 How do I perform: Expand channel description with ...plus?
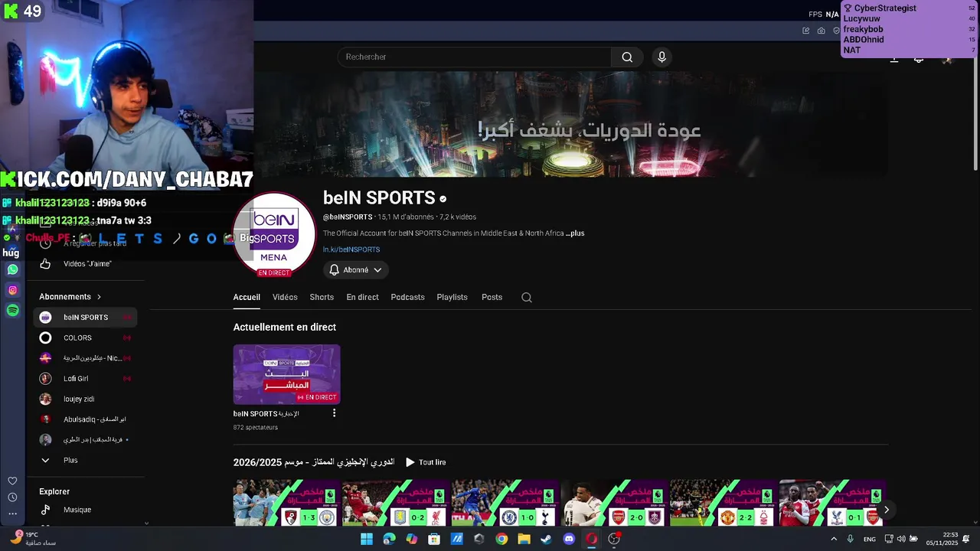coord(576,233)
